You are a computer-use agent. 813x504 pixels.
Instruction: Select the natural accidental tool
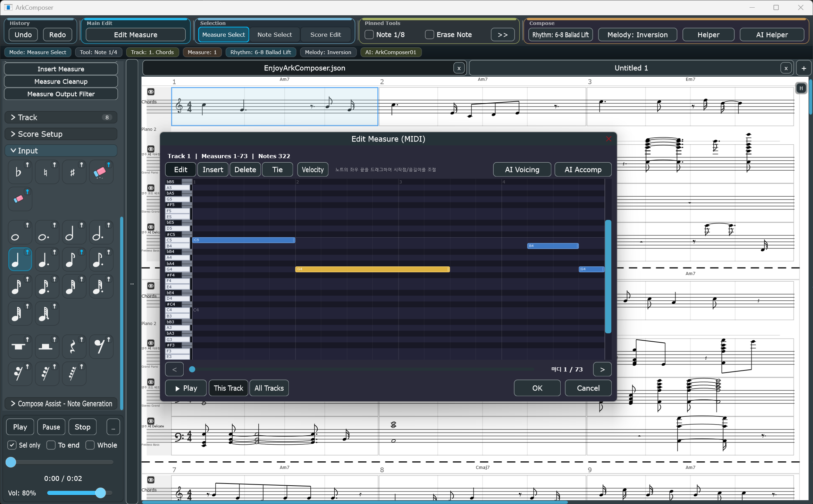point(47,172)
